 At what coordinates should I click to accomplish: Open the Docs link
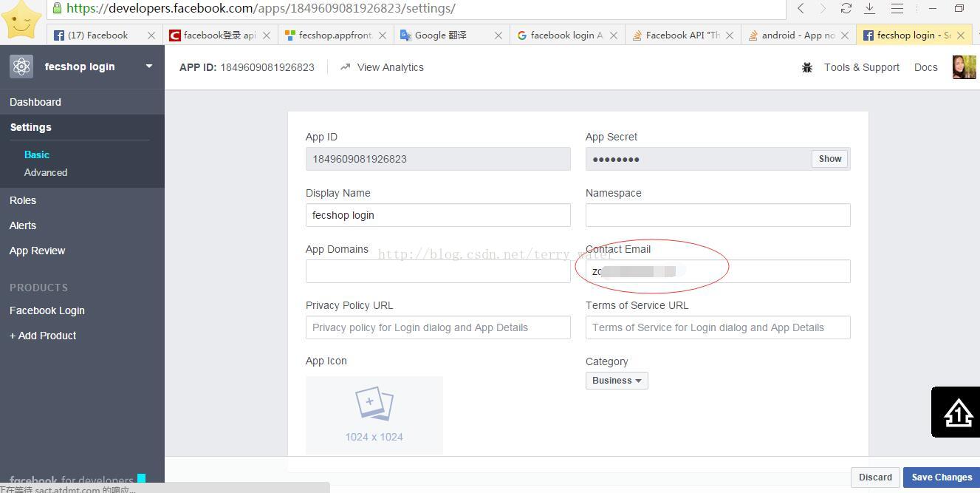tap(926, 67)
